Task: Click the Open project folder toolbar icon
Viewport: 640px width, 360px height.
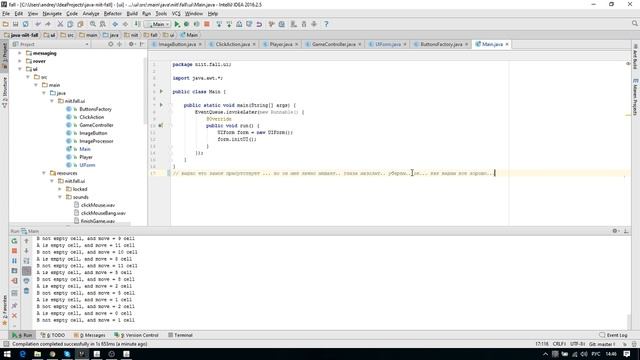Action: pos(6,24)
